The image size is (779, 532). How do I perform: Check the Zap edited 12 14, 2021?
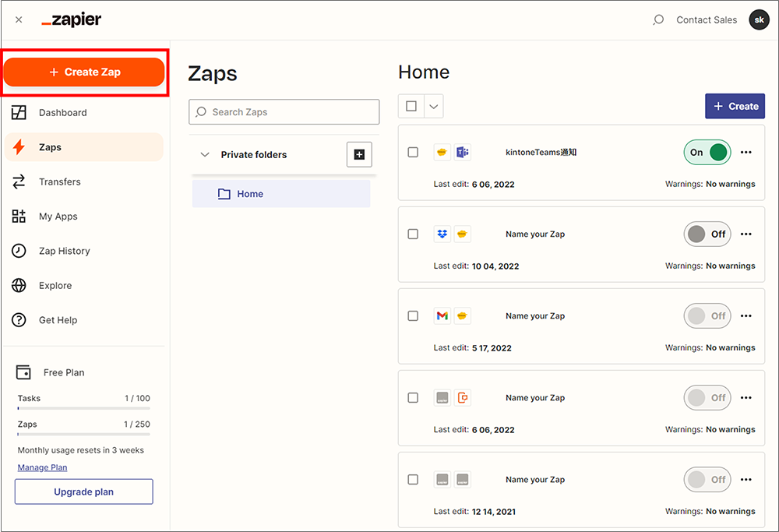pyautogui.click(x=413, y=479)
